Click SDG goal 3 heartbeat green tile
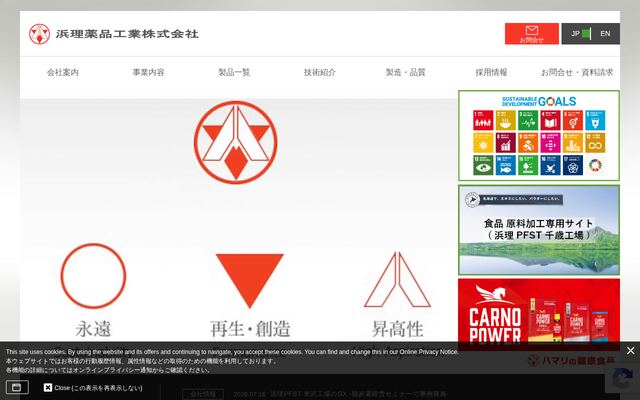 pos(528,120)
